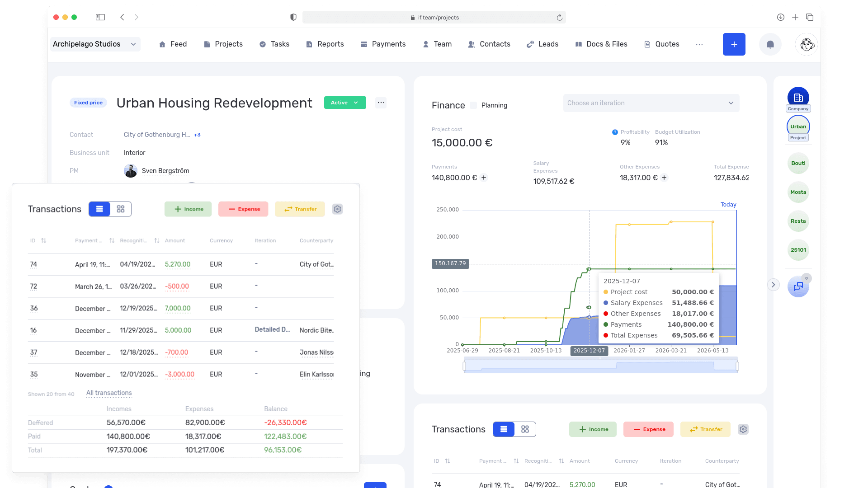Add payment with plus next to 140,800.00 €
The image size is (868, 488).
(x=484, y=178)
